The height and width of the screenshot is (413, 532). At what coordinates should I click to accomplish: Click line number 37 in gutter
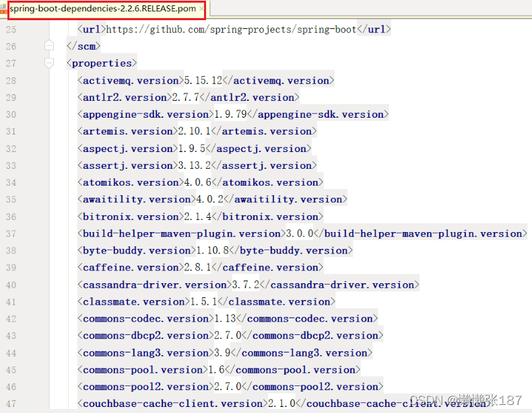[11, 233]
